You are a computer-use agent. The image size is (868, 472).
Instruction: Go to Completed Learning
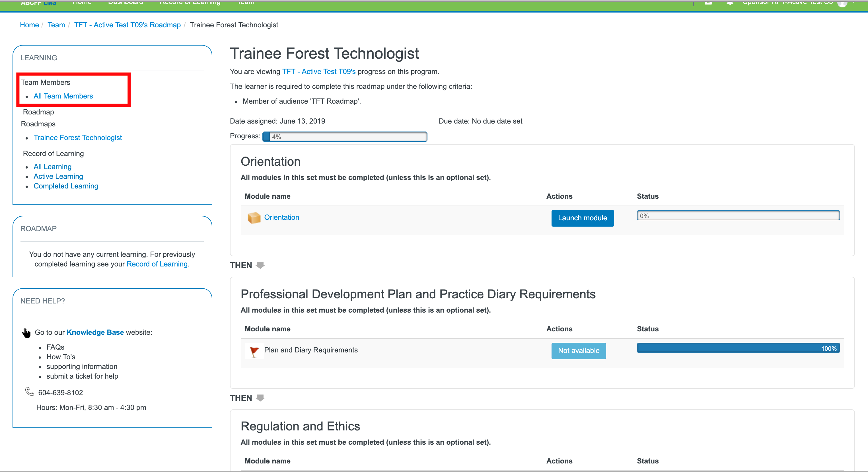click(66, 186)
